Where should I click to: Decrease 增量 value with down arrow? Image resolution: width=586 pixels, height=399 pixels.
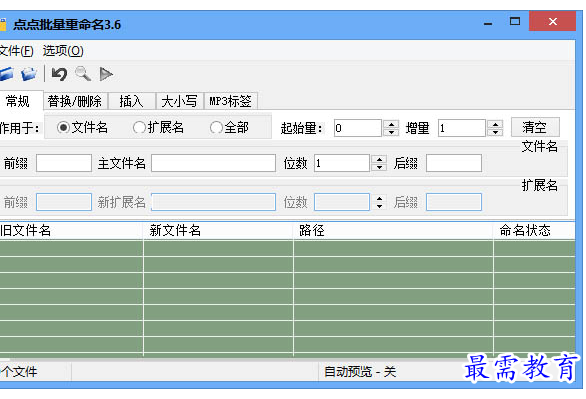coord(495,132)
